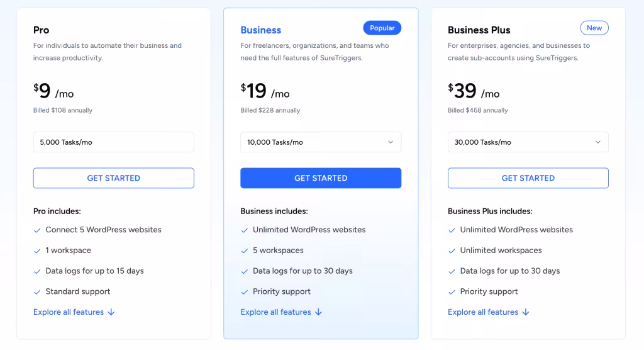Click down arrow icon in Pro Explore all features
Image resolution: width=644 pixels, height=350 pixels.
(x=111, y=312)
